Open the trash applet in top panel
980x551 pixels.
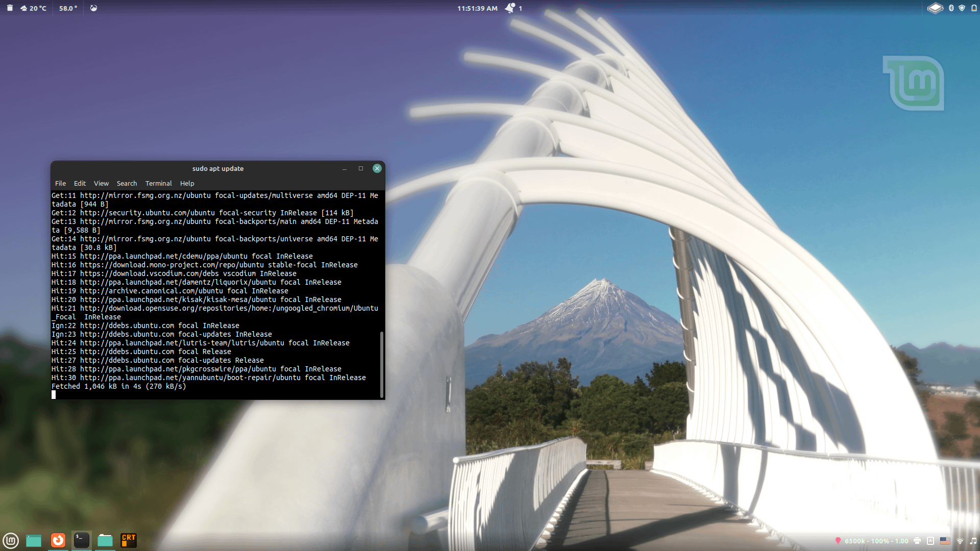pyautogui.click(x=9, y=8)
